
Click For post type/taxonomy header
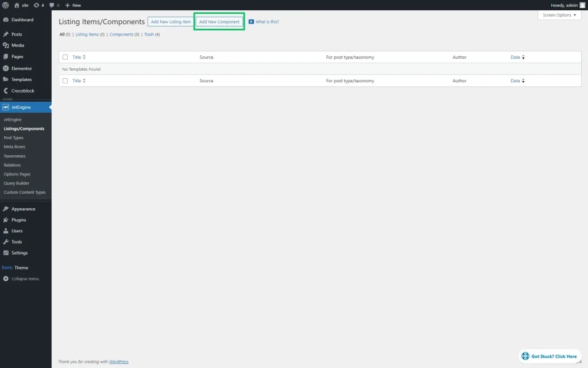(350, 57)
